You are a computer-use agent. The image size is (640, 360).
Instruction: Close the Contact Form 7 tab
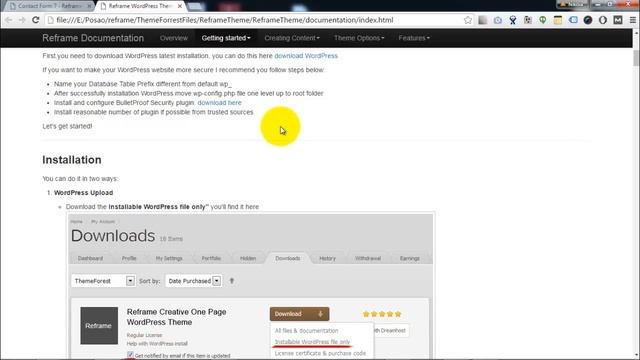point(89,6)
